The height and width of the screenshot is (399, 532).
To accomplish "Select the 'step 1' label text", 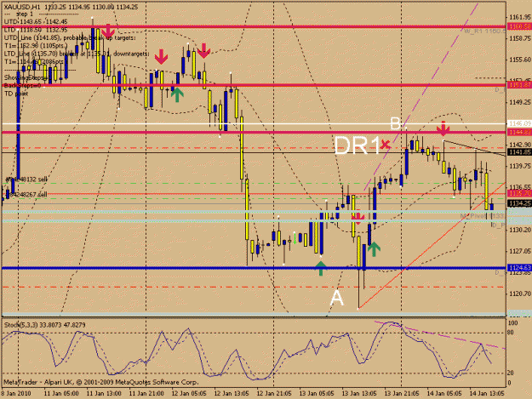I will (25, 14).
